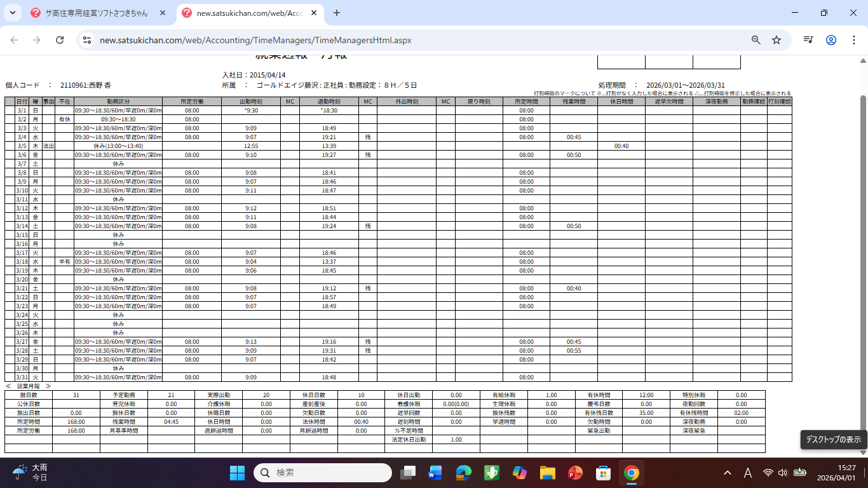The height and width of the screenshot is (488, 868).
Task: Click the page vertical scrollbar
Action: [863, 254]
